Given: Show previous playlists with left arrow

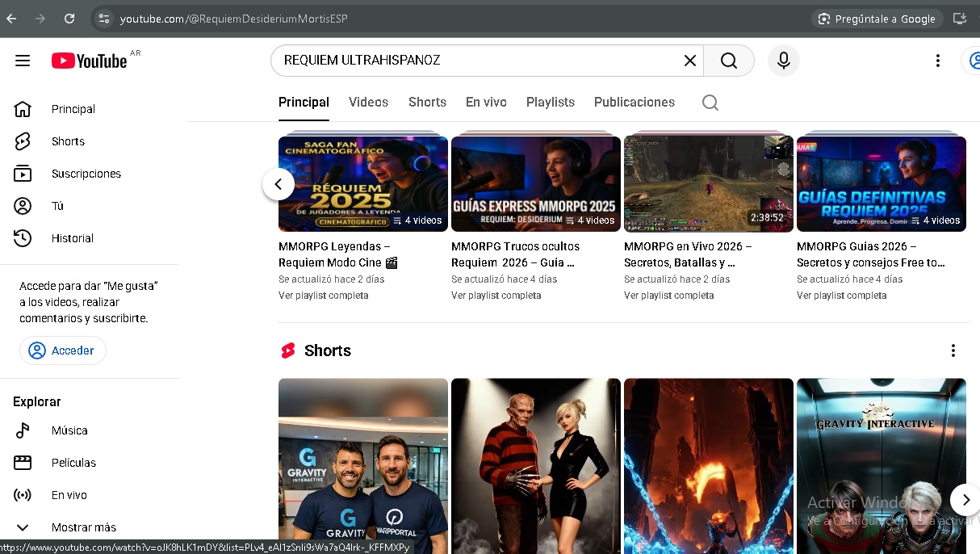Looking at the screenshot, I should [279, 184].
